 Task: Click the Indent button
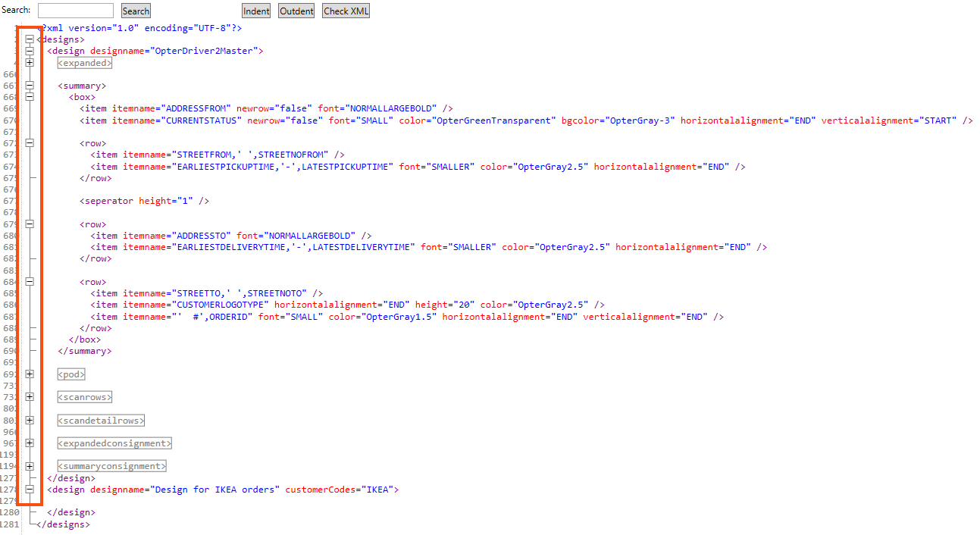256,11
